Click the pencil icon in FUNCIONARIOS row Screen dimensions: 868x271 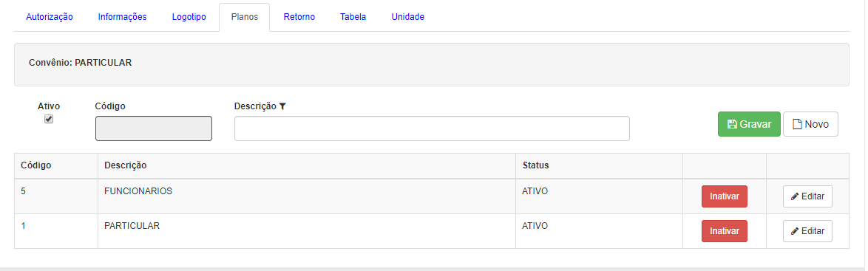click(x=795, y=196)
